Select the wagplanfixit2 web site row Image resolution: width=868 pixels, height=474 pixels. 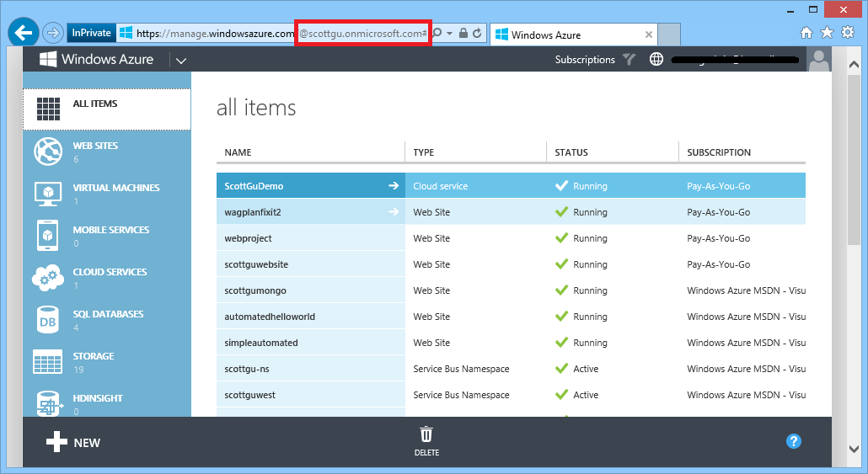(511, 212)
